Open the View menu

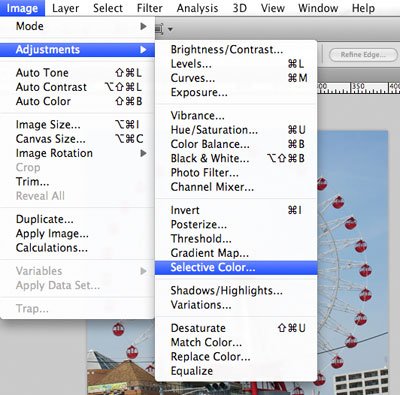pyautogui.click(x=272, y=8)
